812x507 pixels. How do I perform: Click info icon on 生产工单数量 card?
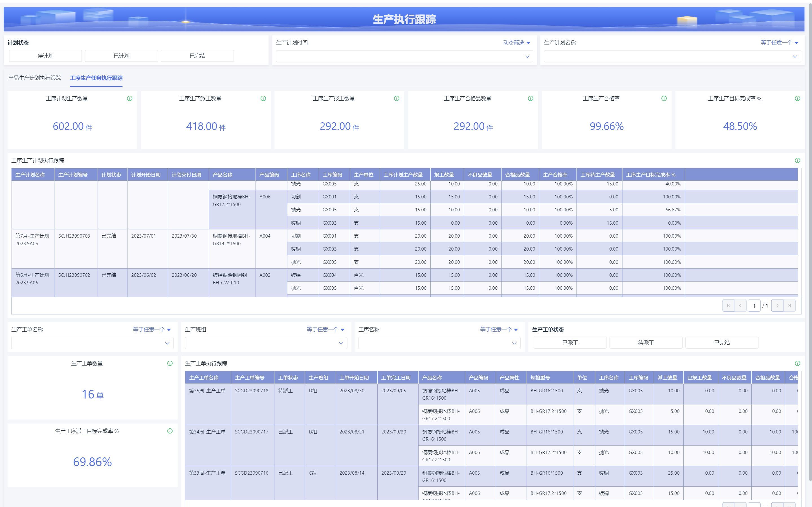click(170, 363)
